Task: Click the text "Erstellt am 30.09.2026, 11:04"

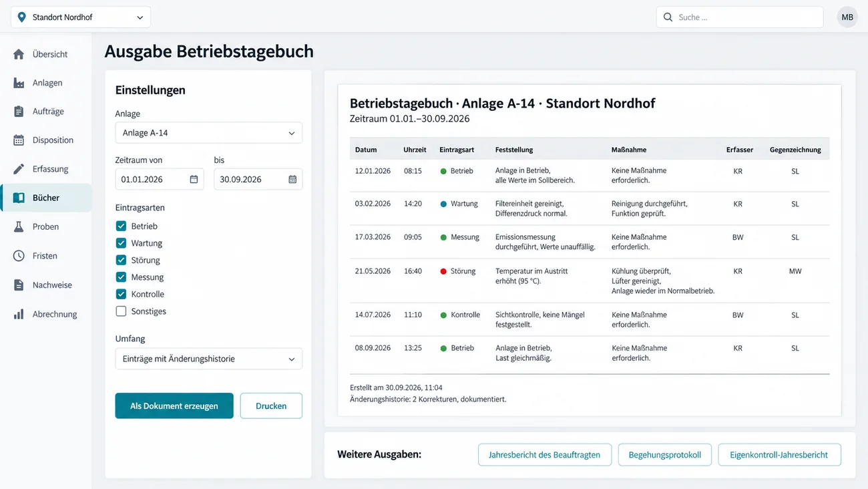Action: coord(396,387)
